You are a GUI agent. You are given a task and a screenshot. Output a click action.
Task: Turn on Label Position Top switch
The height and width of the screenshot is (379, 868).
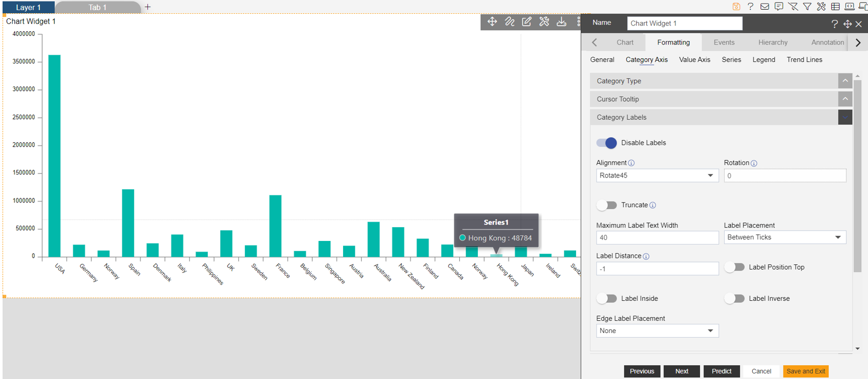734,267
